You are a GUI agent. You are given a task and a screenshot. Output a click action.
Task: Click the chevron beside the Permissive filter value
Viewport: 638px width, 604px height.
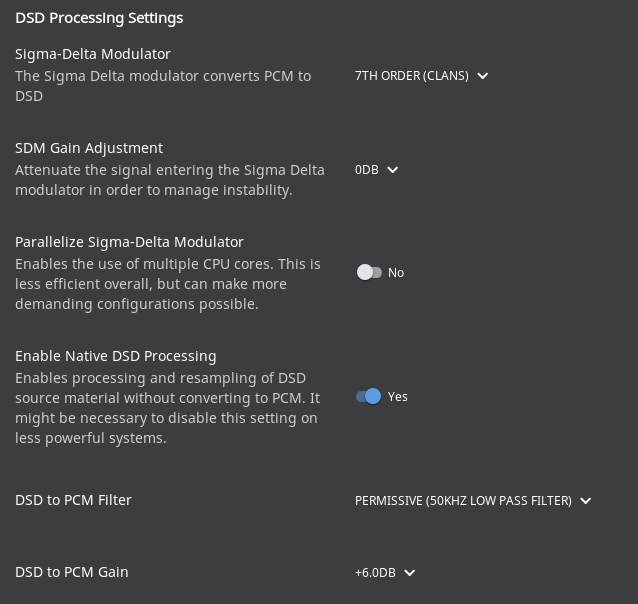[x=586, y=501]
